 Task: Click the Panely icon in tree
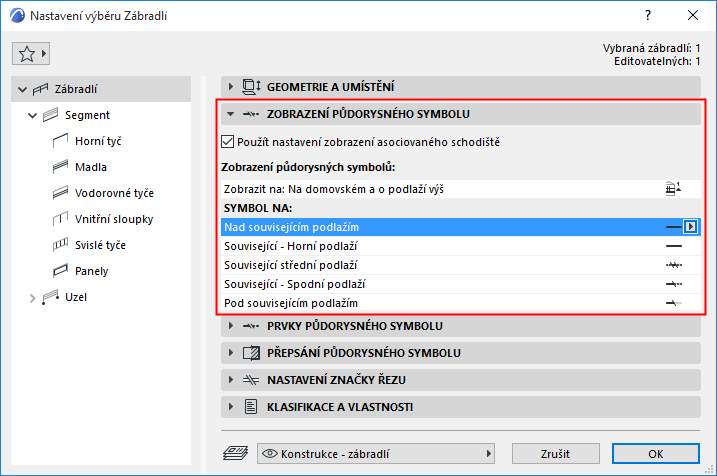[58, 271]
